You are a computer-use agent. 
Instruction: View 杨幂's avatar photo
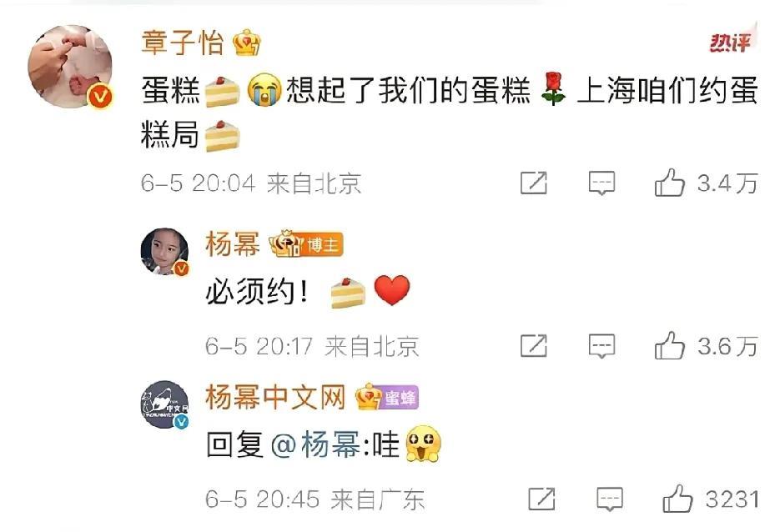click(164, 252)
